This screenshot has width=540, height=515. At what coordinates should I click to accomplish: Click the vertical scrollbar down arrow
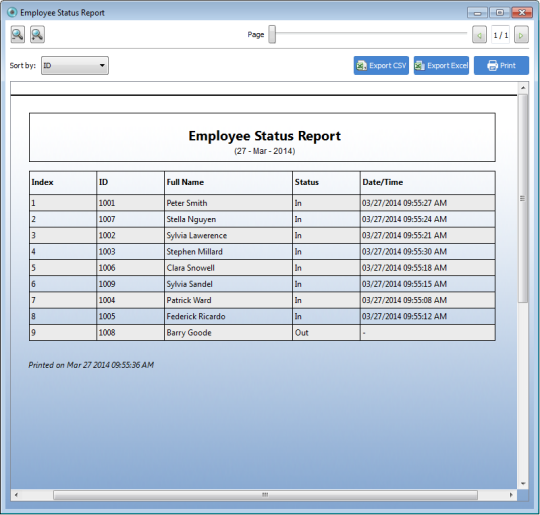tap(523, 483)
